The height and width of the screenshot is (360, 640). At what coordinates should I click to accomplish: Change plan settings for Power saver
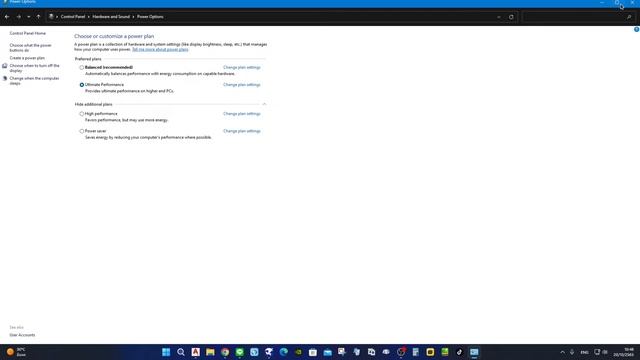242,131
